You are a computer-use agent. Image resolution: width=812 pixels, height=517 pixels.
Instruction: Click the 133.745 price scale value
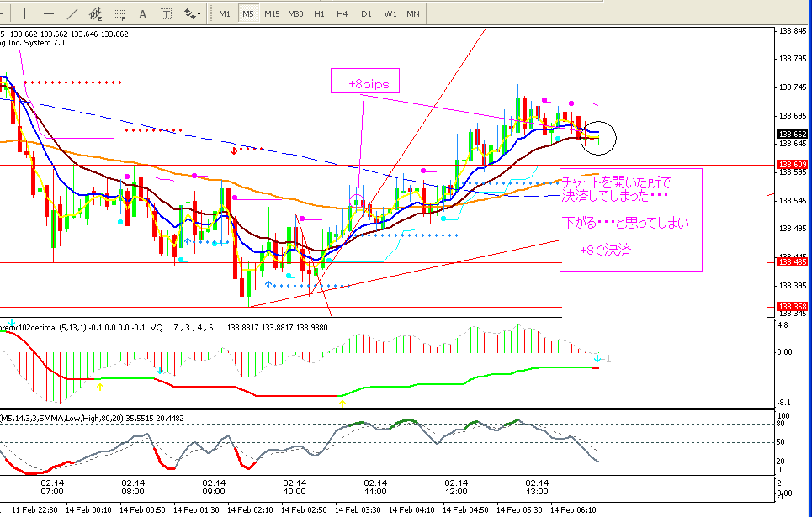pos(793,87)
